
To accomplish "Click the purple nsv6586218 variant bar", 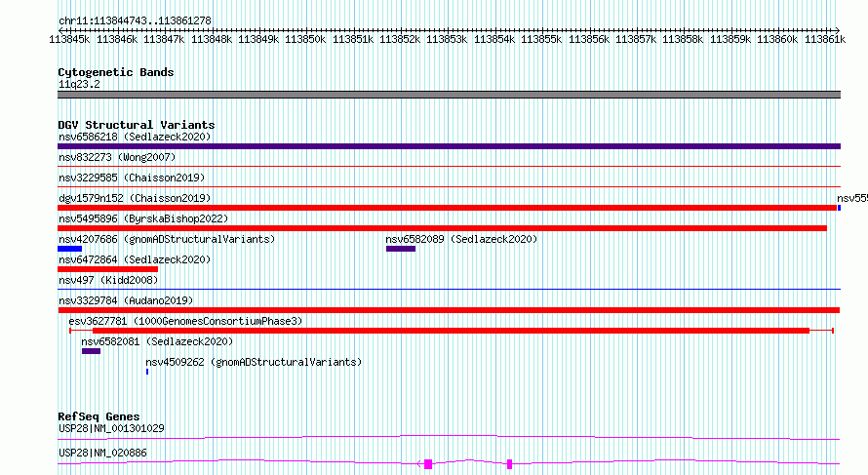I will (449, 146).
